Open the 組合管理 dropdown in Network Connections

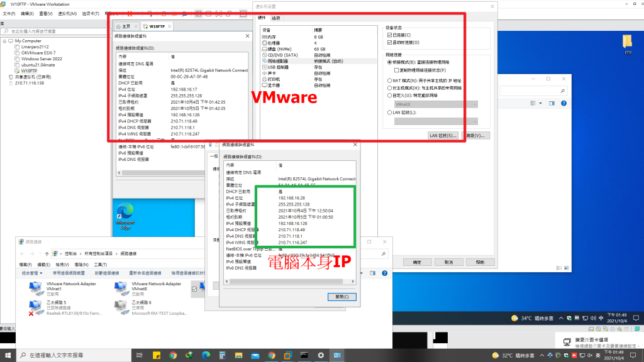tap(31, 273)
